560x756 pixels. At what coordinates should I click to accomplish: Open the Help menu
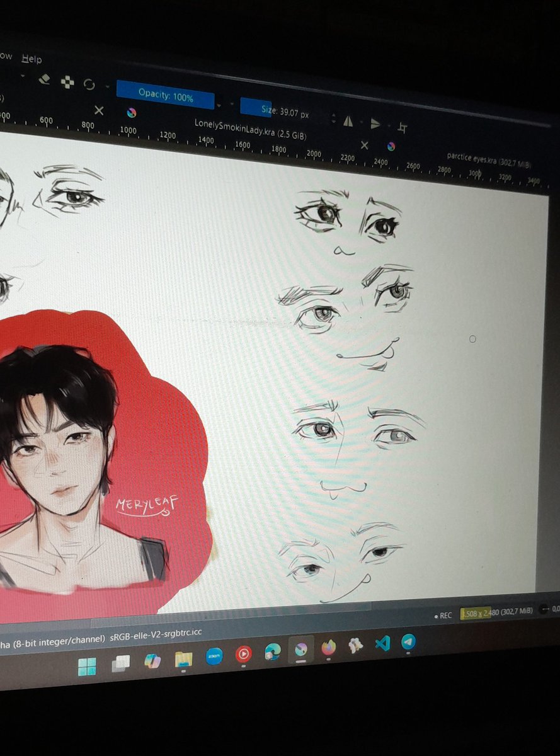click(x=31, y=59)
